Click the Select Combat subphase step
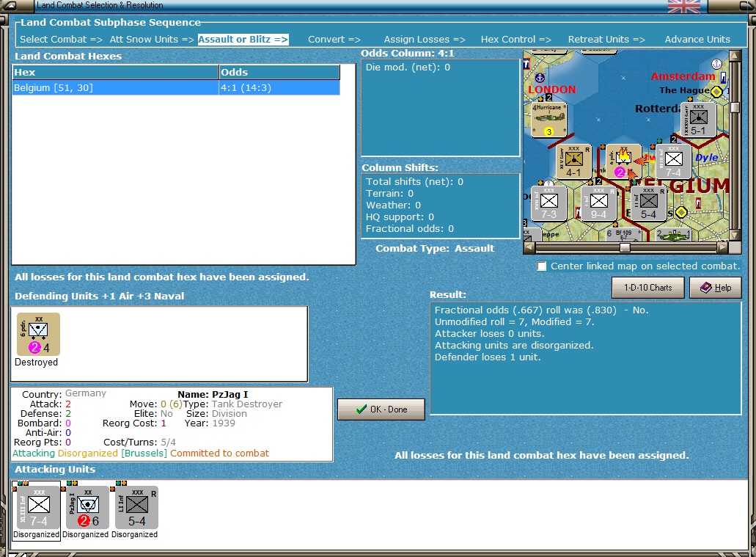The image size is (756, 557). coord(61,40)
